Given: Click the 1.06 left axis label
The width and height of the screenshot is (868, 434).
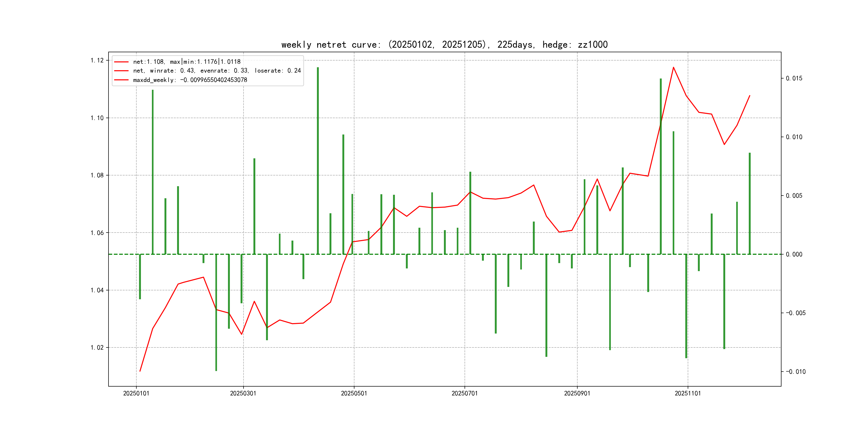Looking at the screenshot, I should 97,233.
